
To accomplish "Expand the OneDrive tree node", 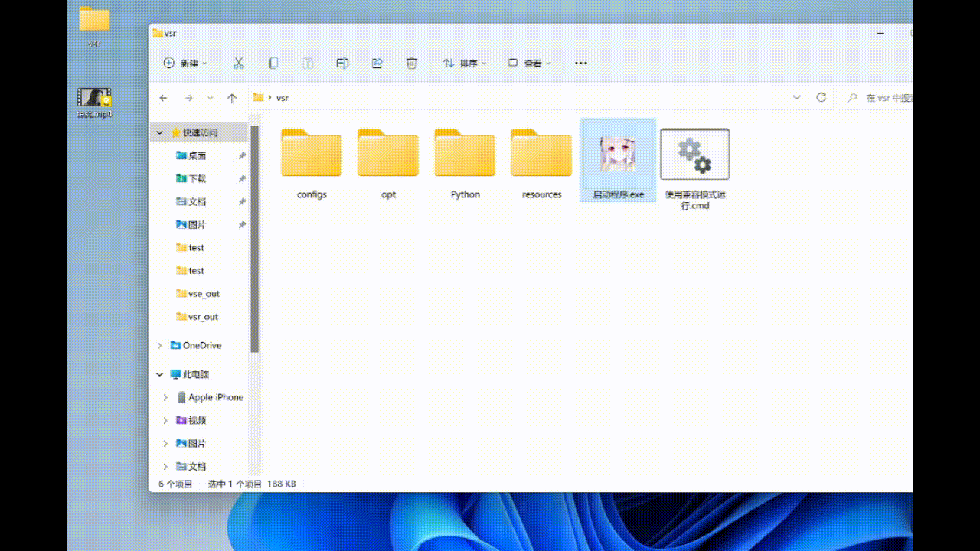I will tap(159, 346).
